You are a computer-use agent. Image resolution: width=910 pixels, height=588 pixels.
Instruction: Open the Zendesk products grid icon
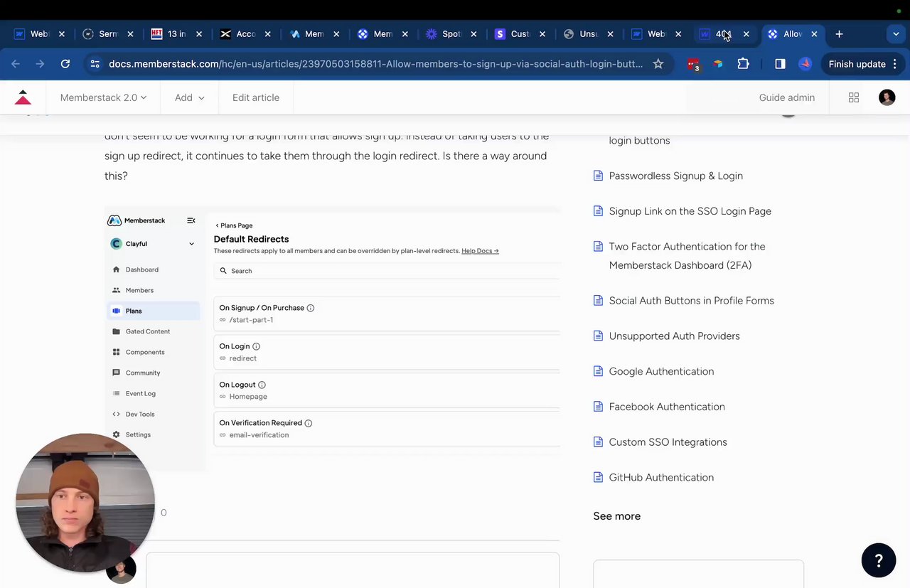coord(854,97)
